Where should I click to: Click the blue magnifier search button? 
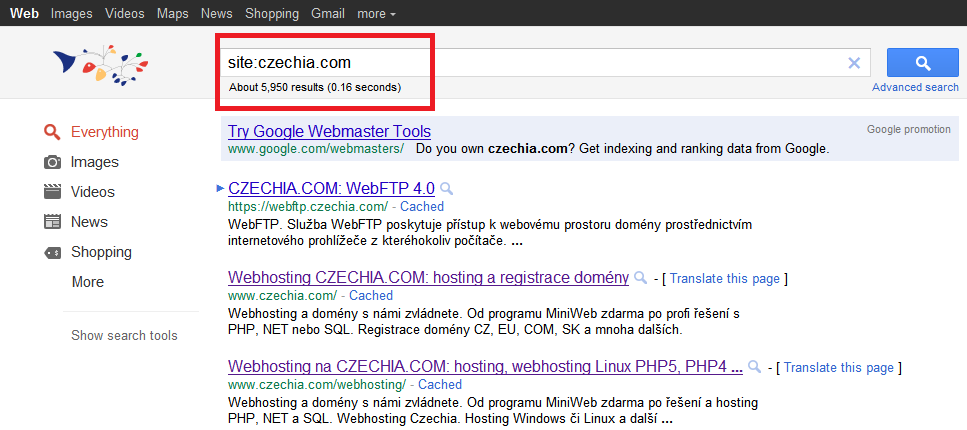tap(923, 62)
